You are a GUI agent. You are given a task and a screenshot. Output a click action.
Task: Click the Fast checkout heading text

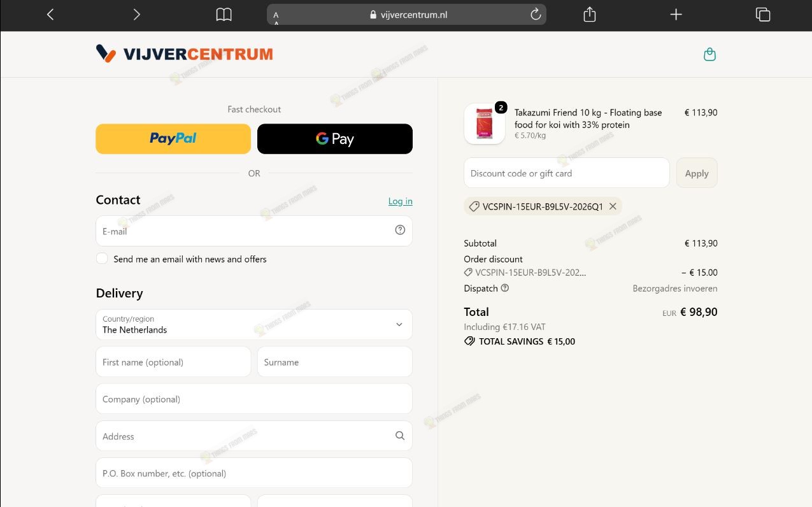click(254, 110)
